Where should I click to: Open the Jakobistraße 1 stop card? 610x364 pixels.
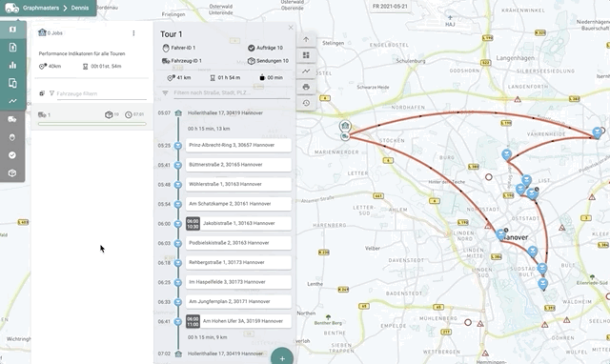[x=238, y=223]
